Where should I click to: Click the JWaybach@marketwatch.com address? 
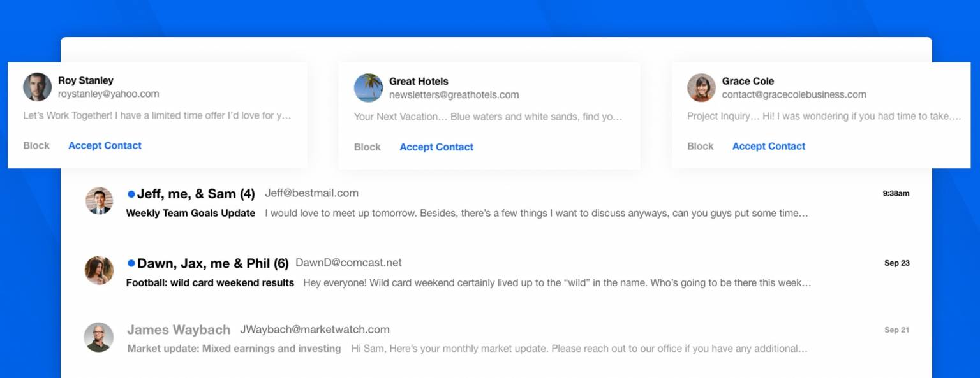315,330
